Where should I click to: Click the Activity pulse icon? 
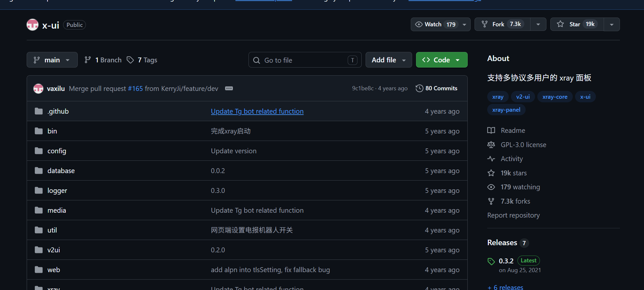[491, 159]
